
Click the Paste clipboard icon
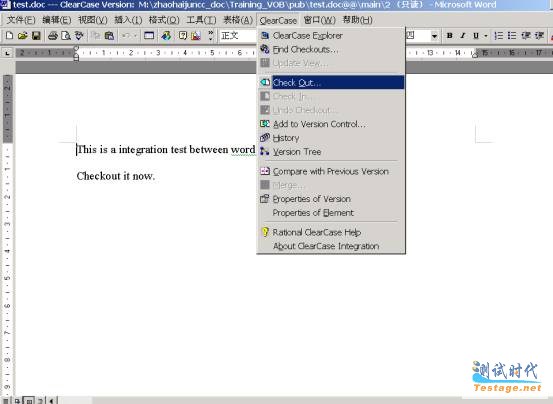(x=109, y=36)
